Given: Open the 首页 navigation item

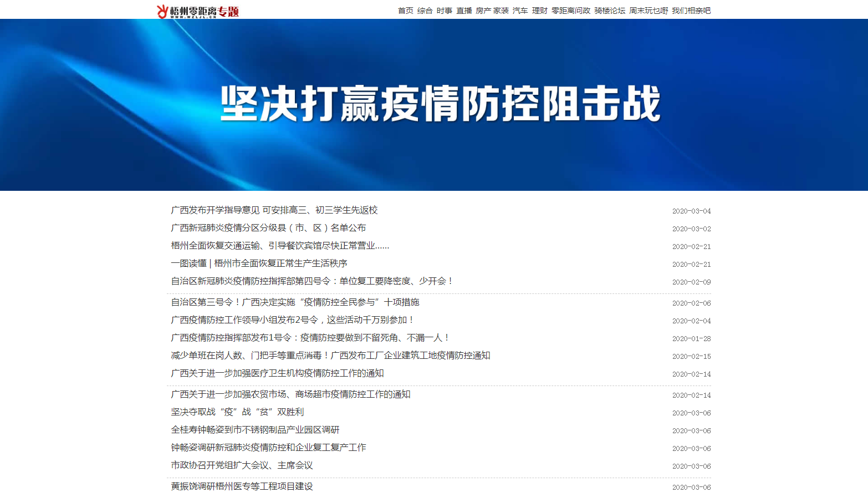Looking at the screenshot, I should [x=405, y=11].
